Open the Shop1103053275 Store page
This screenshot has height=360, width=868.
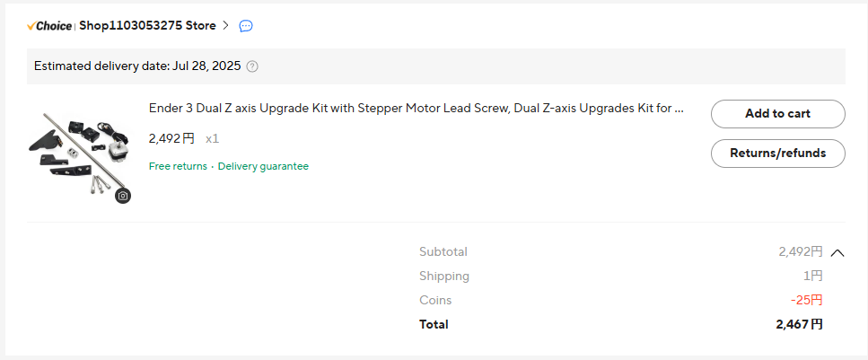147,26
